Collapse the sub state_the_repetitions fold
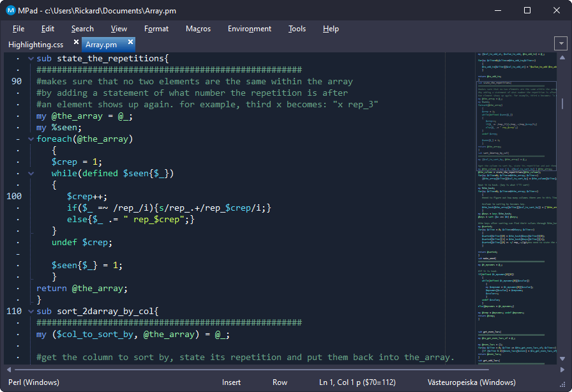 [30, 59]
